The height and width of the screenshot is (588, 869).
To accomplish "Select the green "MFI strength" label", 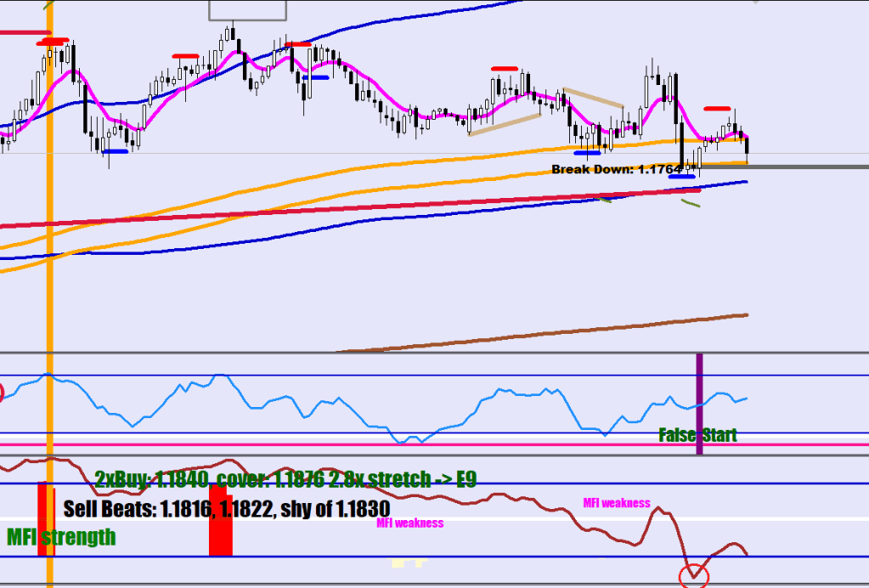I will point(61,537).
